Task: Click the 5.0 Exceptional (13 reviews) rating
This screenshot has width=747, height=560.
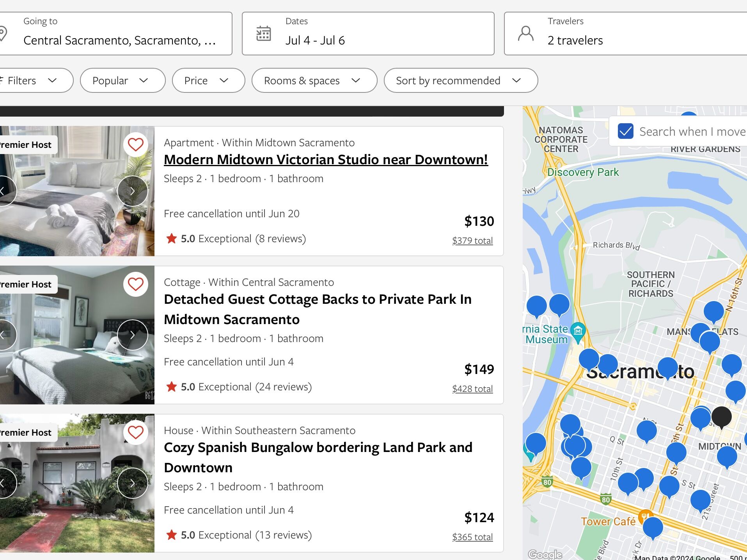Action: click(x=239, y=535)
